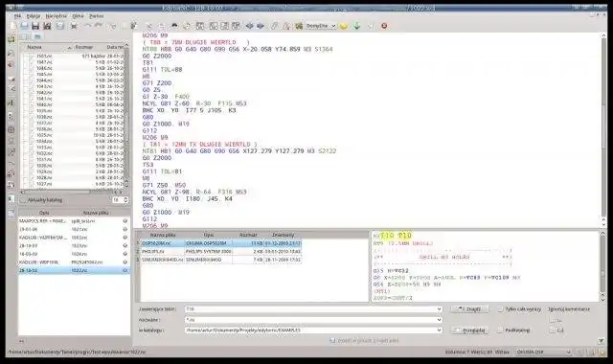This screenshot has width=613, height=364.
Task: Open the Okna menu
Action: point(78,16)
